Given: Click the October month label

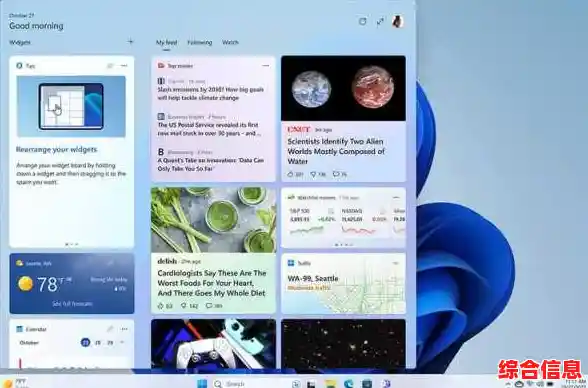Looking at the screenshot, I should (x=29, y=343).
